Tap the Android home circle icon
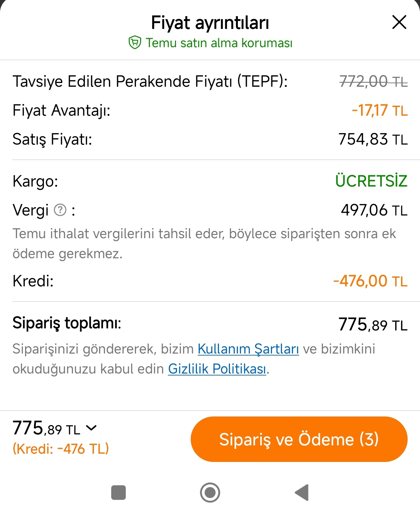Viewport: 420px width, 517px height. pyautogui.click(x=210, y=493)
